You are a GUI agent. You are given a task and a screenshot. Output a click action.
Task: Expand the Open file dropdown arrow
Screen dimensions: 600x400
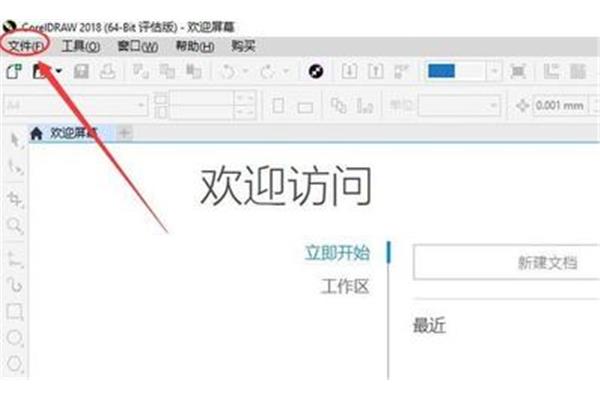(59, 71)
